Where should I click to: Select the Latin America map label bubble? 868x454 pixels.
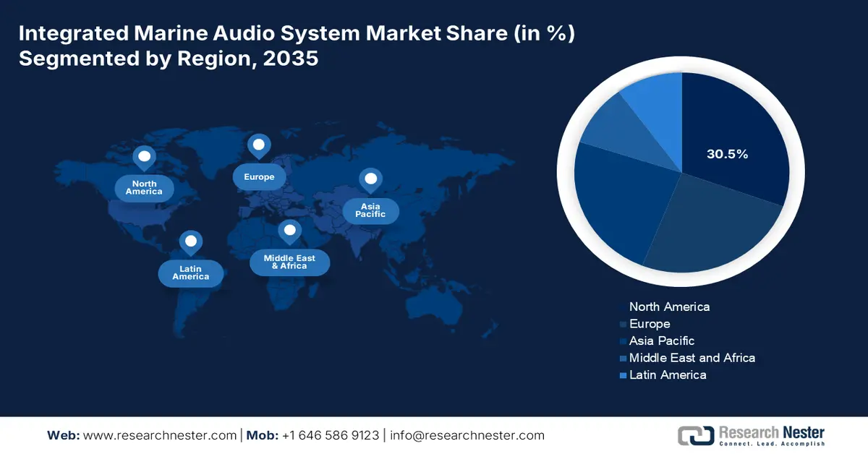[x=190, y=273]
